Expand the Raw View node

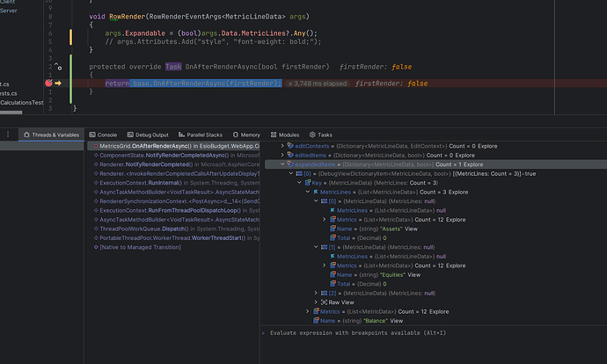[316, 302]
